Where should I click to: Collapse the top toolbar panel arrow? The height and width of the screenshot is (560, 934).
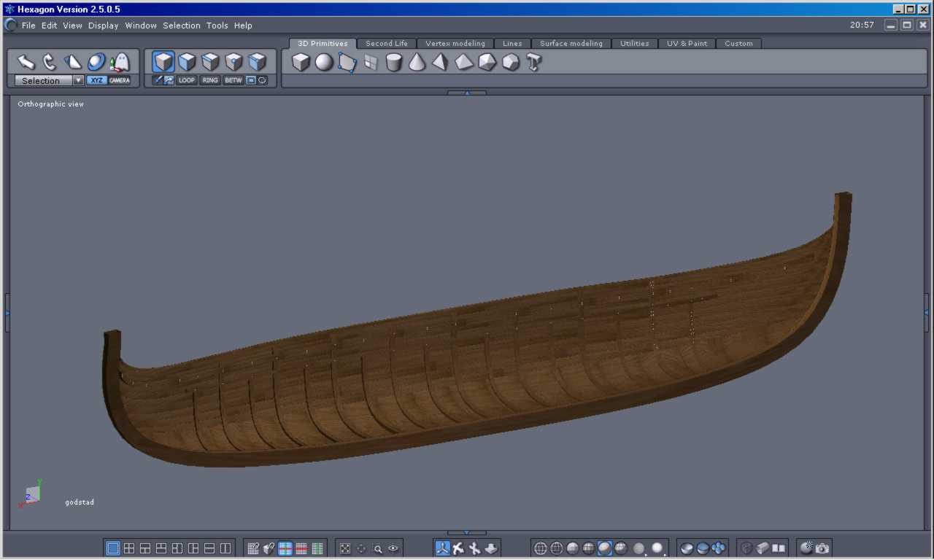tap(467, 93)
